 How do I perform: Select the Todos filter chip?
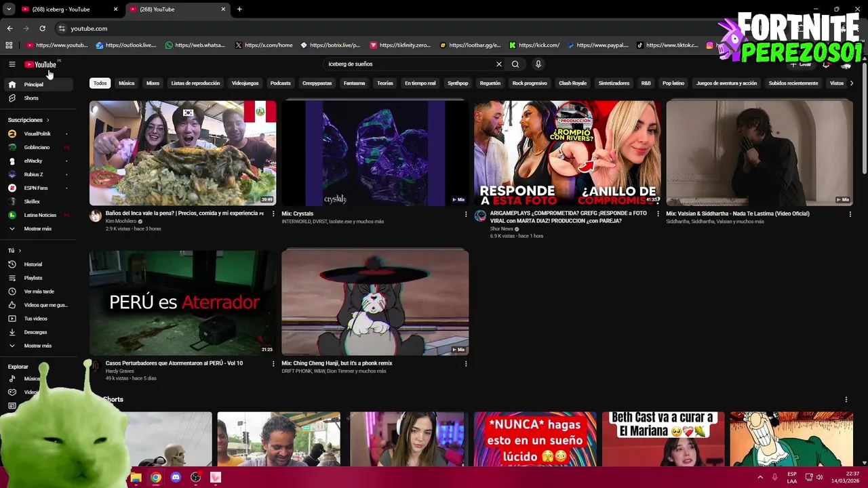coord(100,83)
